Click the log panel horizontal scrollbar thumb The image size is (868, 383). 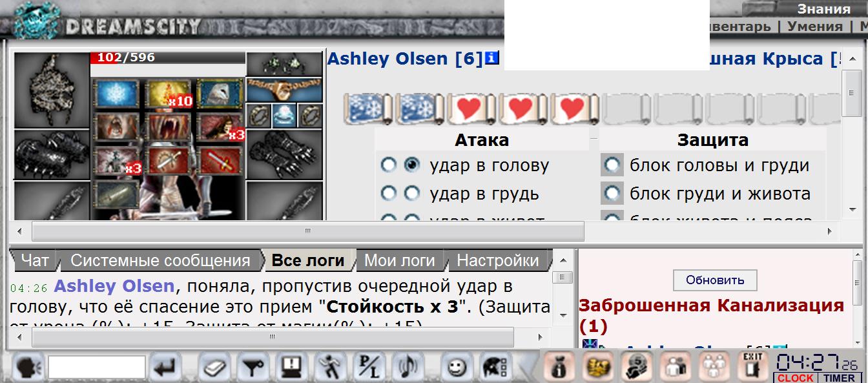click(273, 337)
